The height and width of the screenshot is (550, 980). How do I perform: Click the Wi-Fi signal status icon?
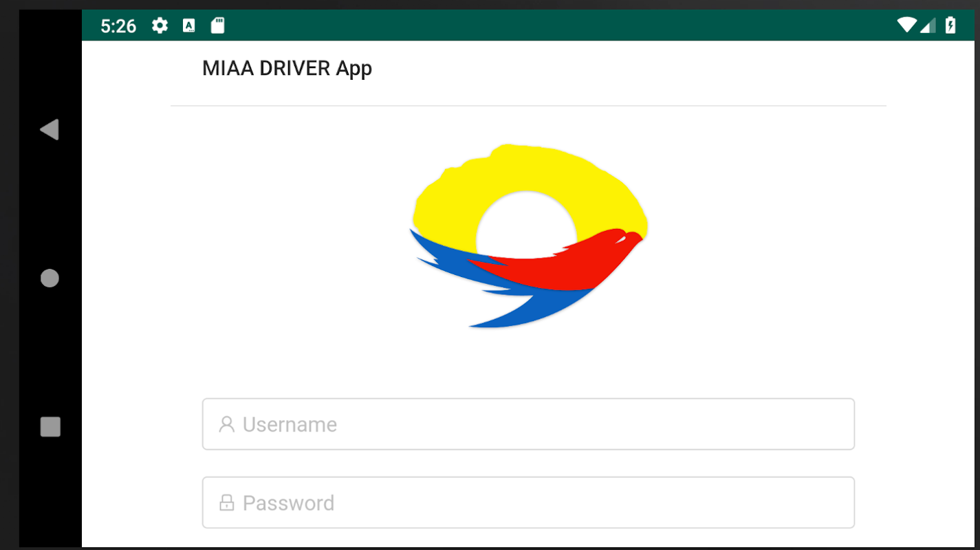[x=908, y=25]
